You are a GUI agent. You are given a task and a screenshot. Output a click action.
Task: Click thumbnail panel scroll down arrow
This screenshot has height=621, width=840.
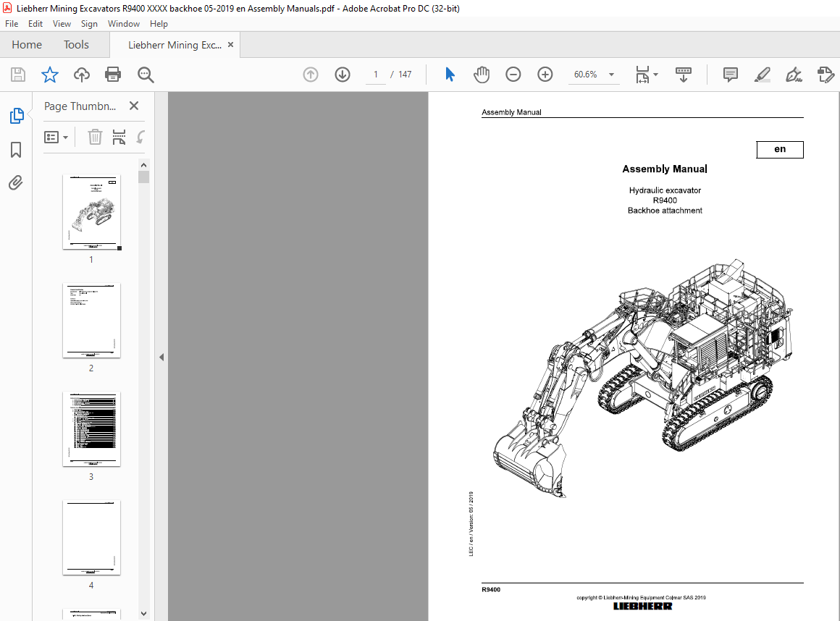click(x=143, y=614)
